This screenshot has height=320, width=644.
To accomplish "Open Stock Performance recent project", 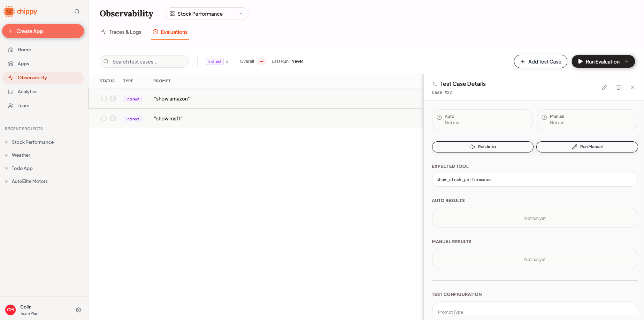I will click(x=33, y=142).
